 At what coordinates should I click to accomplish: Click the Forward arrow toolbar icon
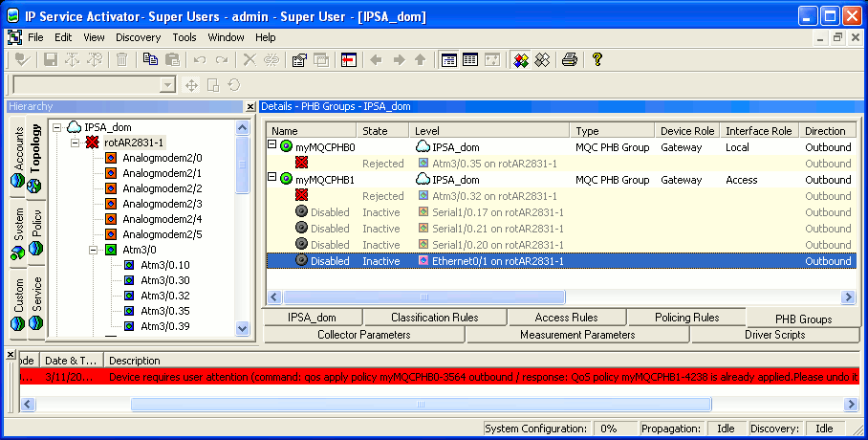click(x=399, y=59)
